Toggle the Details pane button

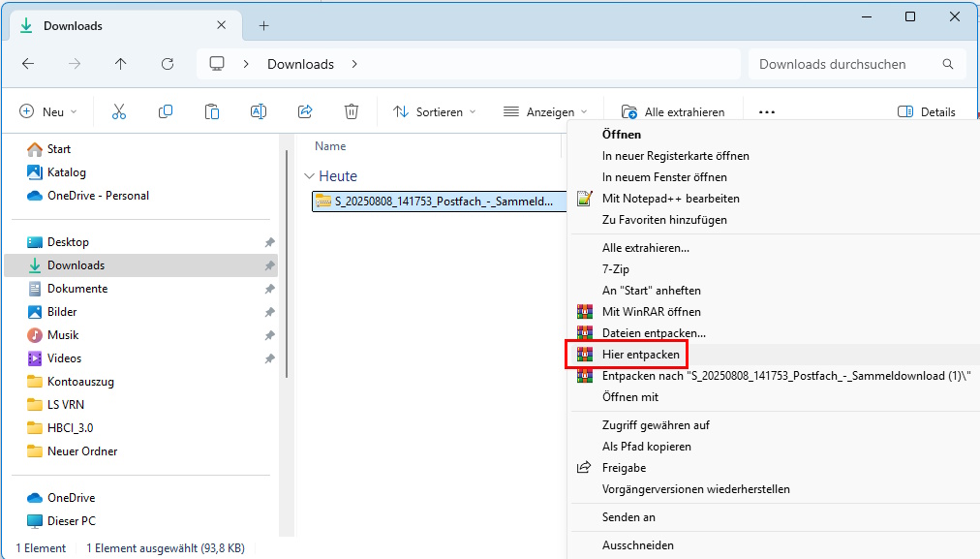[x=927, y=111]
